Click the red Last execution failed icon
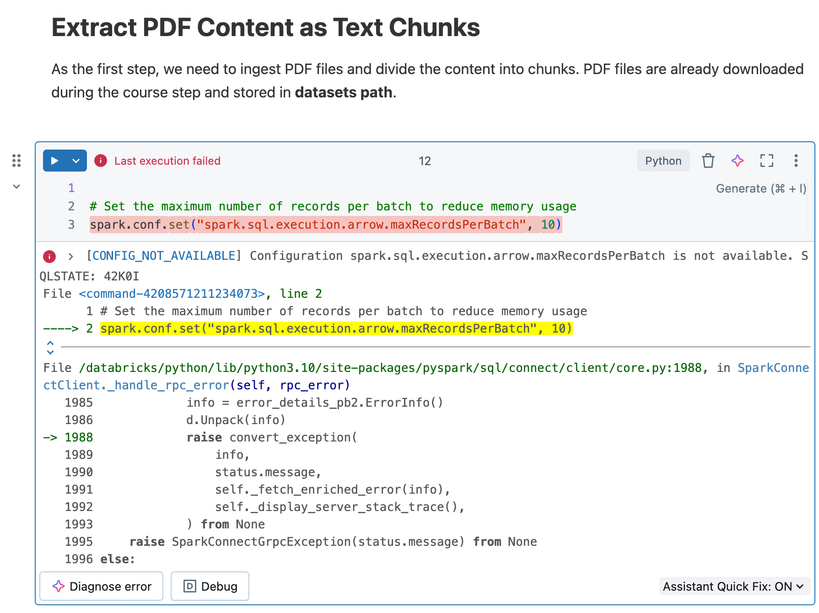 pyautogui.click(x=101, y=161)
